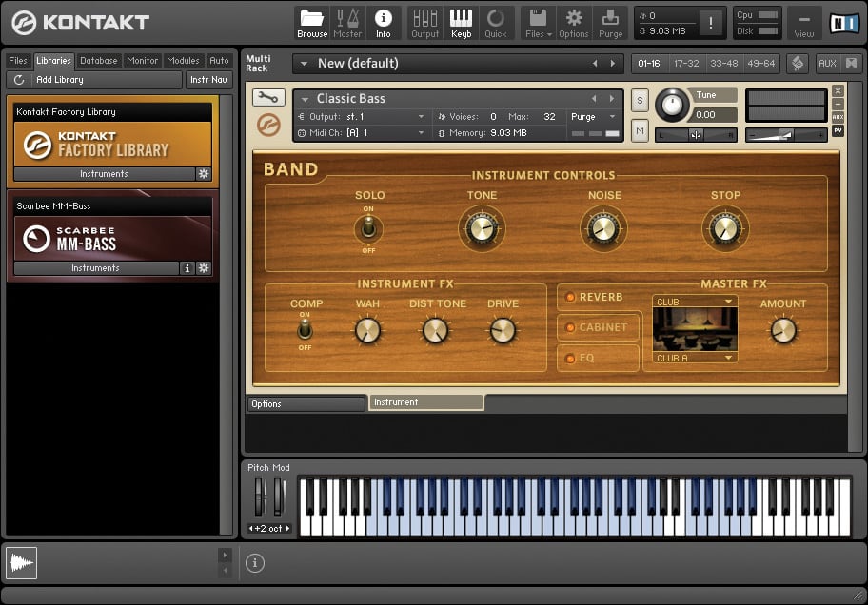Open the multi preset dropdown arrow
The image size is (868, 605).
(x=304, y=64)
